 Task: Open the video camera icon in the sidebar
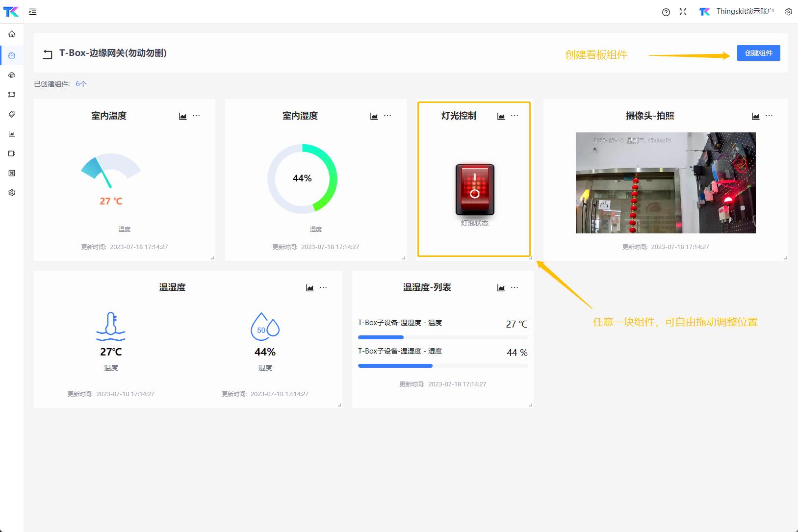pos(12,153)
